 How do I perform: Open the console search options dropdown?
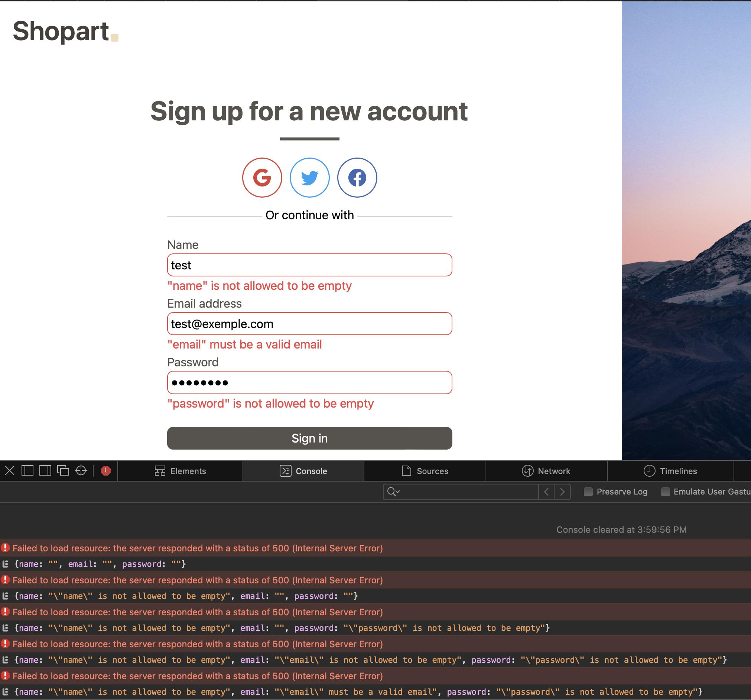coord(394,492)
